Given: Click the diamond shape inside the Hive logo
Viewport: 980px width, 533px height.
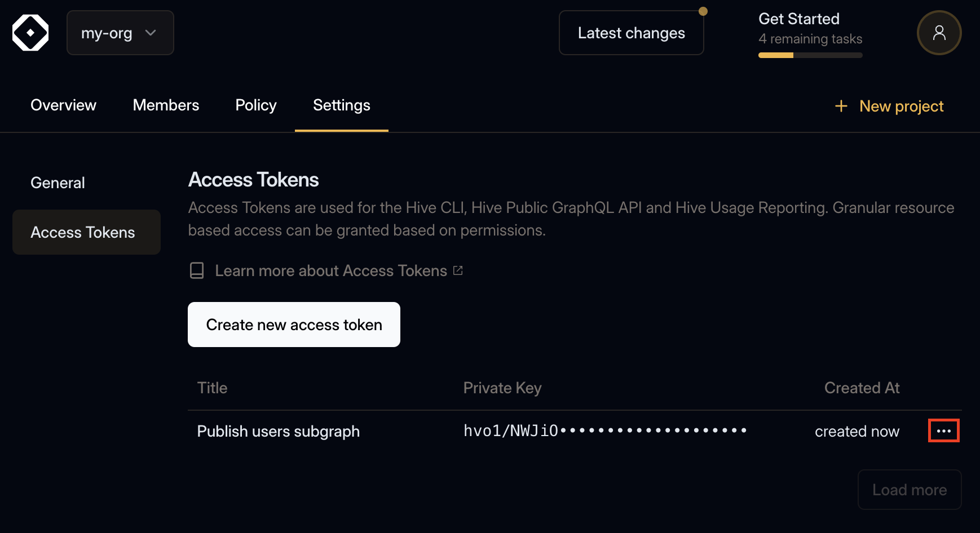Looking at the screenshot, I should (30, 32).
